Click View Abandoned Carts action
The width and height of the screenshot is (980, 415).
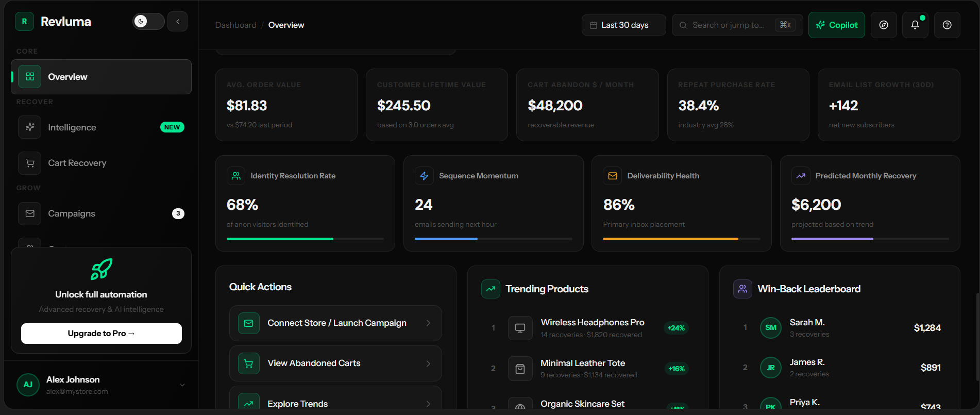pyautogui.click(x=335, y=363)
